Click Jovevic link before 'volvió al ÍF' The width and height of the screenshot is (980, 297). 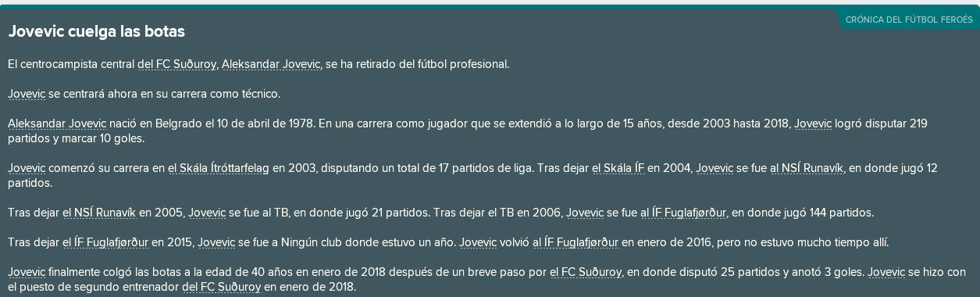[478, 242]
